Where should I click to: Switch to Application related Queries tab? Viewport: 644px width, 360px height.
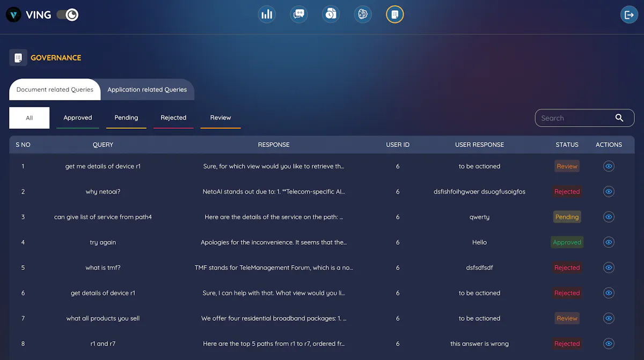tap(147, 90)
